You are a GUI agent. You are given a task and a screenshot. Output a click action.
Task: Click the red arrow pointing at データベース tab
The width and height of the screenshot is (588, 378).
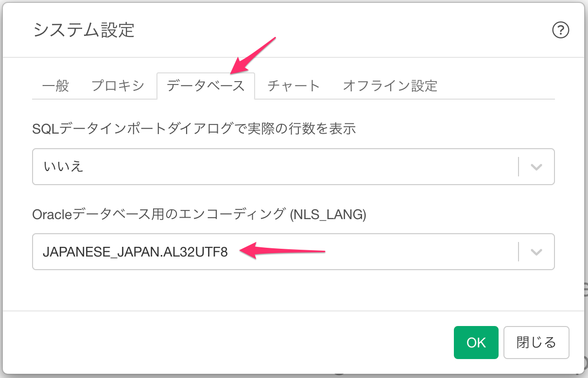coord(253,55)
